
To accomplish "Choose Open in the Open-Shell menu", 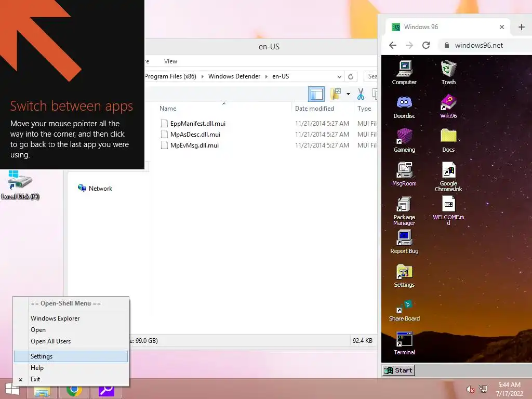I will 71,330.
